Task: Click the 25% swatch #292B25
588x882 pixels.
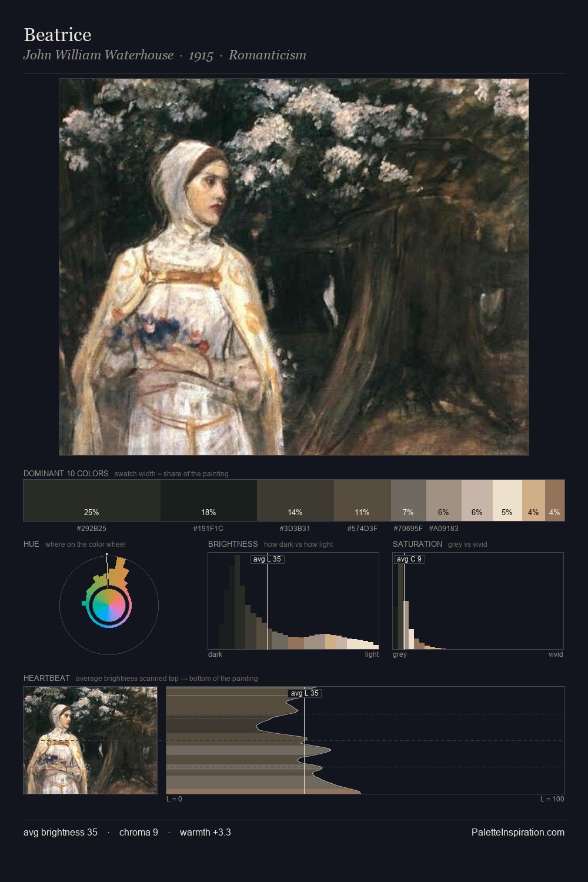Action: pos(92,500)
